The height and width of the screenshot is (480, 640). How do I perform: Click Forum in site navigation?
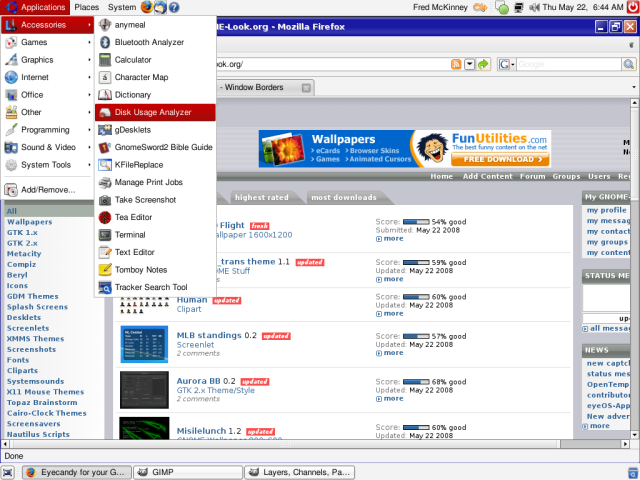click(533, 176)
